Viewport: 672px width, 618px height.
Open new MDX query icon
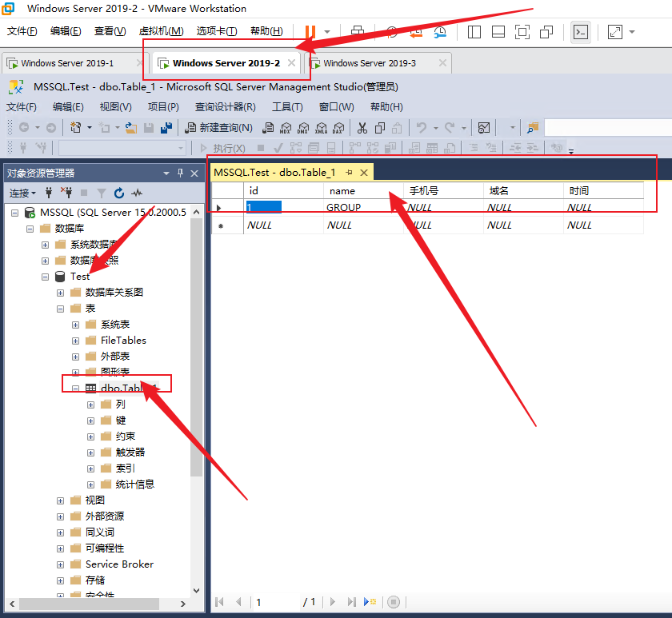pyautogui.click(x=286, y=128)
